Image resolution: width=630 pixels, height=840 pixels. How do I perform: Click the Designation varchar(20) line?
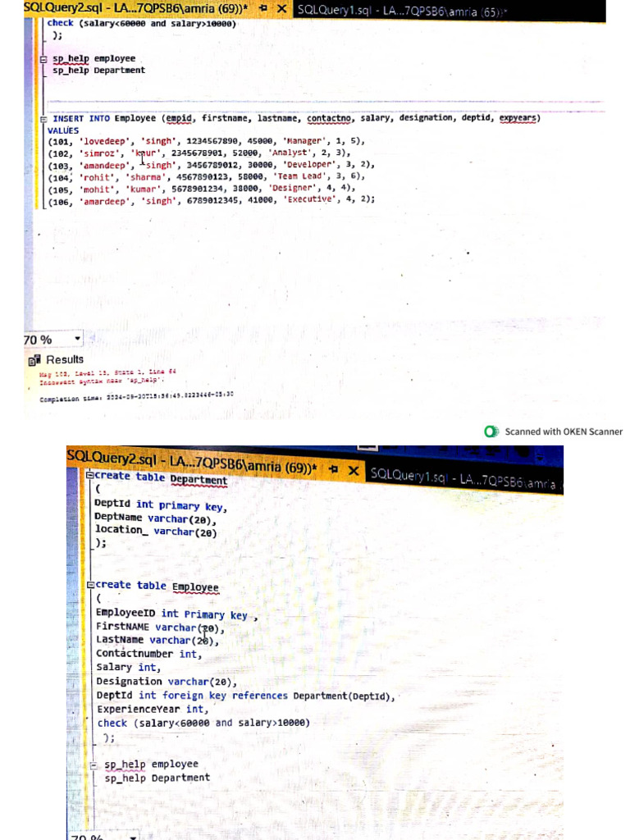pos(167,682)
